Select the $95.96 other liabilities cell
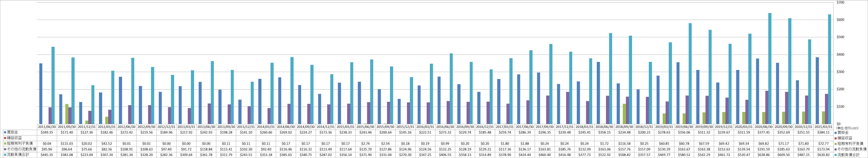 [47, 149]
